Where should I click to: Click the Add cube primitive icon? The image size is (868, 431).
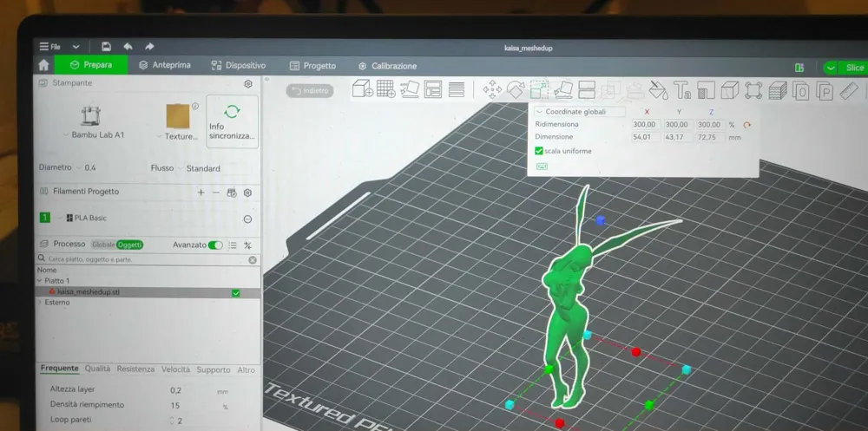click(362, 88)
